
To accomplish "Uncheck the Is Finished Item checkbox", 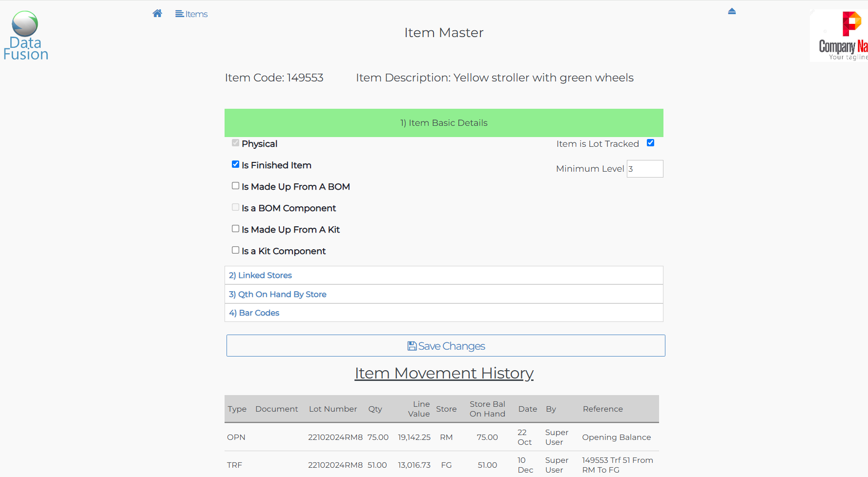I will (x=235, y=164).
